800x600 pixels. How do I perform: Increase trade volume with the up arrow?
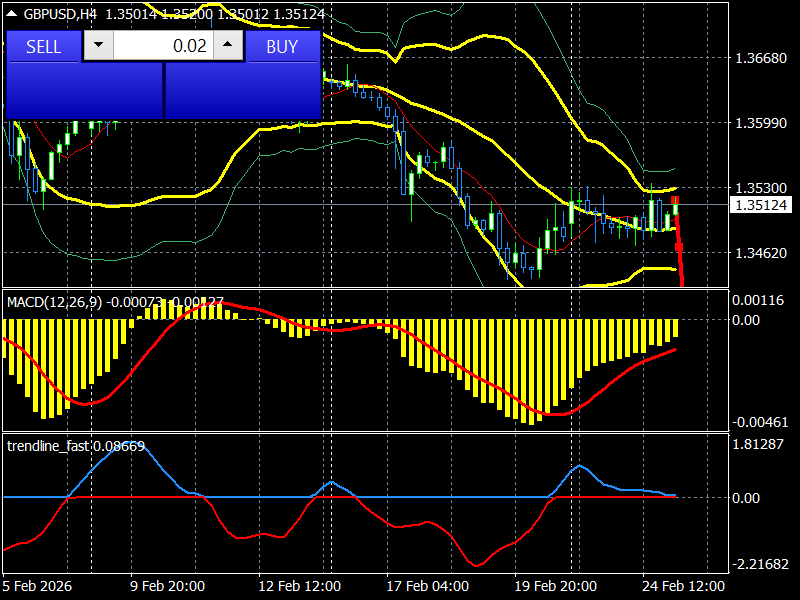[228, 45]
